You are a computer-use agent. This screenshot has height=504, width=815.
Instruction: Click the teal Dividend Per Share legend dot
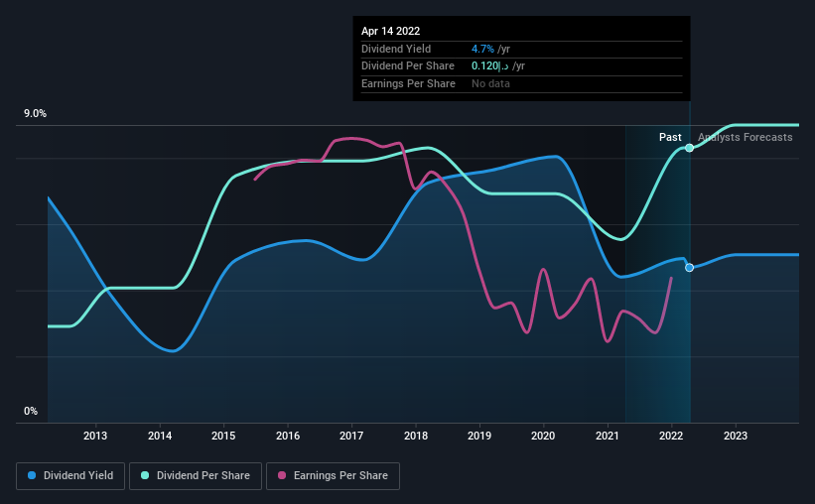point(145,475)
